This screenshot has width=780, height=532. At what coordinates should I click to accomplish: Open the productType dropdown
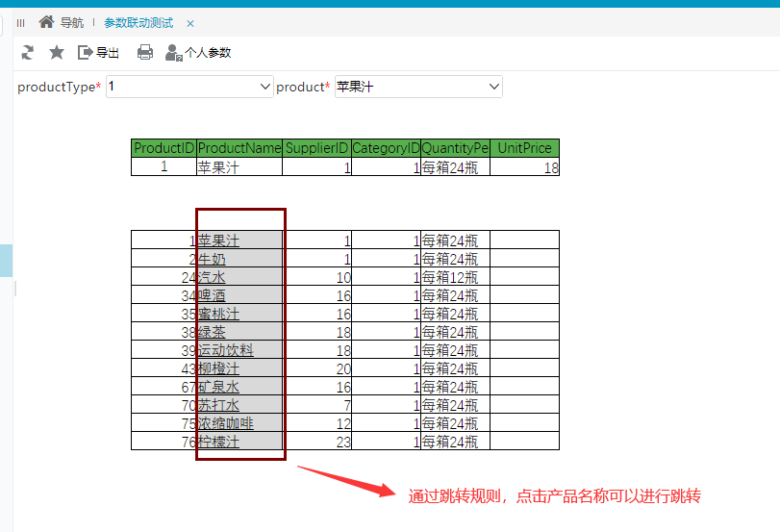[x=189, y=87]
